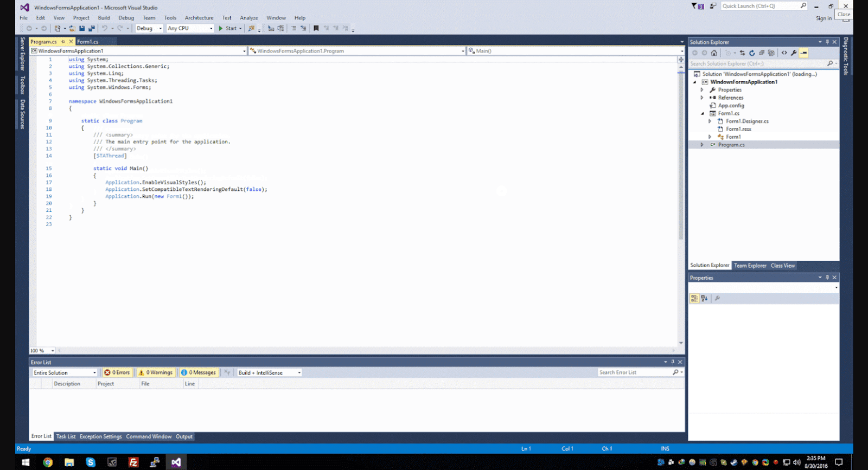Open the Analyze menu
This screenshot has width=868, height=470.
pyautogui.click(x=249, y=18)
